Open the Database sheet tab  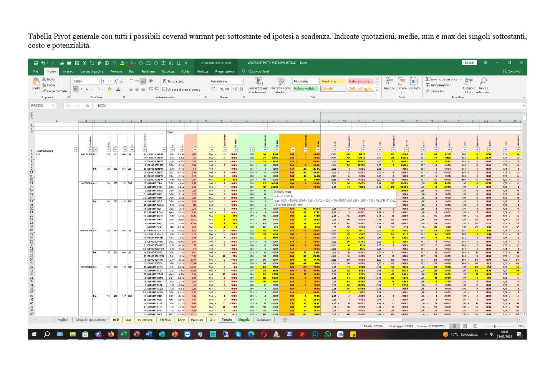[x=264, y=319]
